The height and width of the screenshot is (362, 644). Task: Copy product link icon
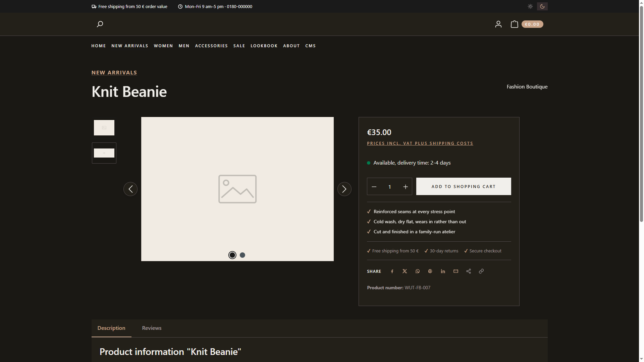[481, 271]
